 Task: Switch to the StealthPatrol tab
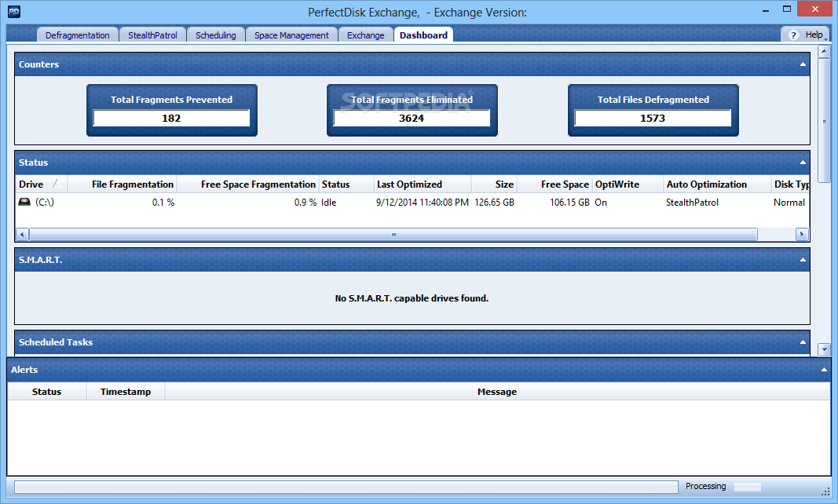152,35
